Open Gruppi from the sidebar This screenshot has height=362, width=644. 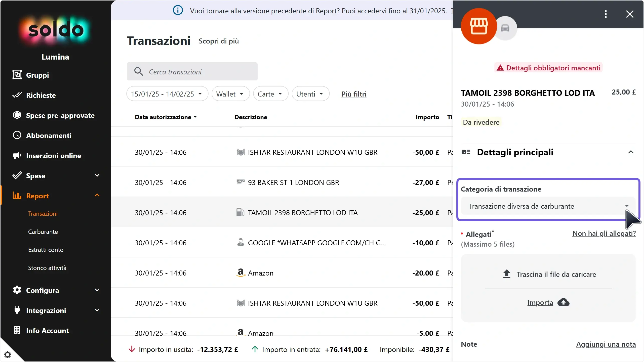[37, 75]
